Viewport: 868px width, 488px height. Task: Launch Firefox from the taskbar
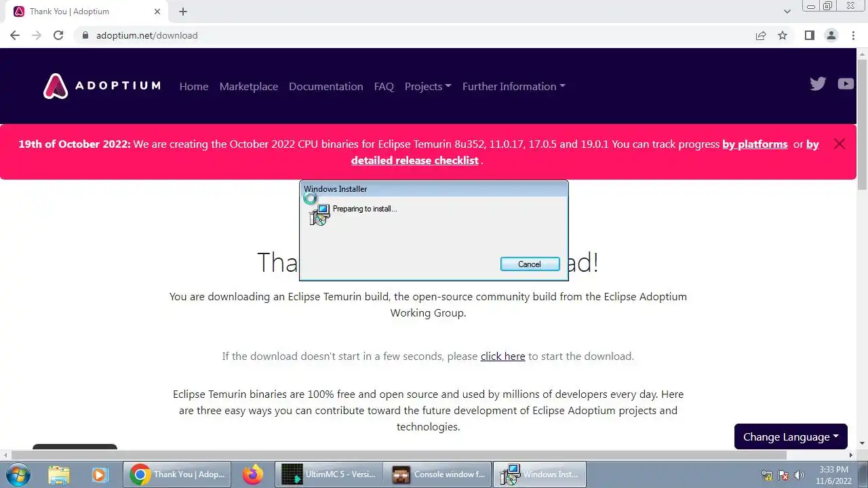(x=253, y=474)
